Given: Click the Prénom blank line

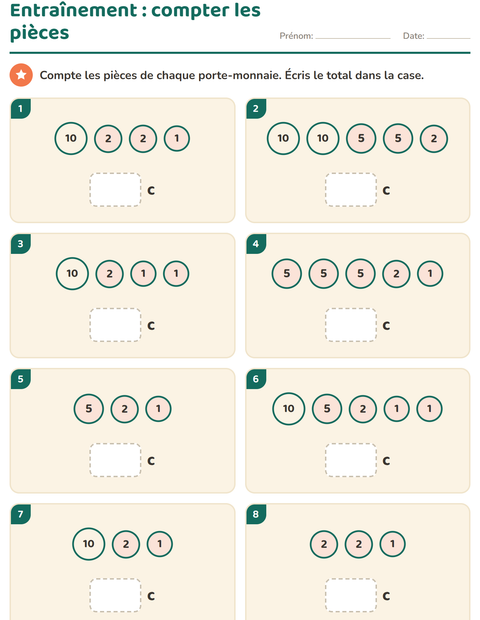Looking at the screenshot, I should (353, 36).
